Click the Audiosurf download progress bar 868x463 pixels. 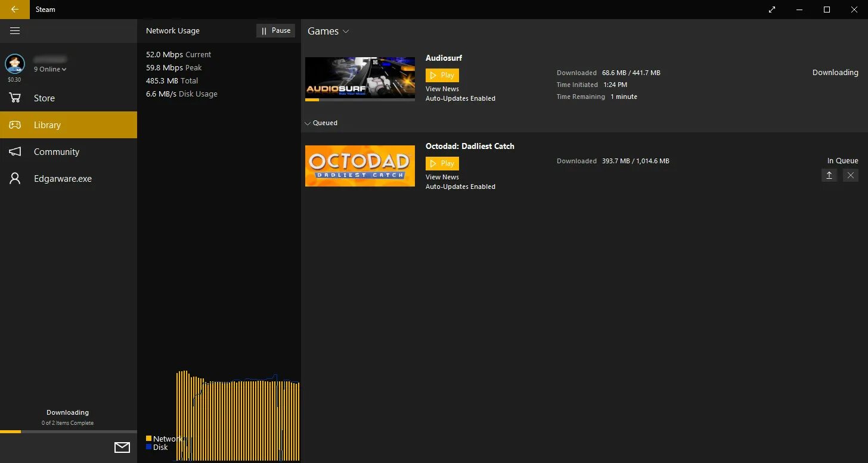360,100
